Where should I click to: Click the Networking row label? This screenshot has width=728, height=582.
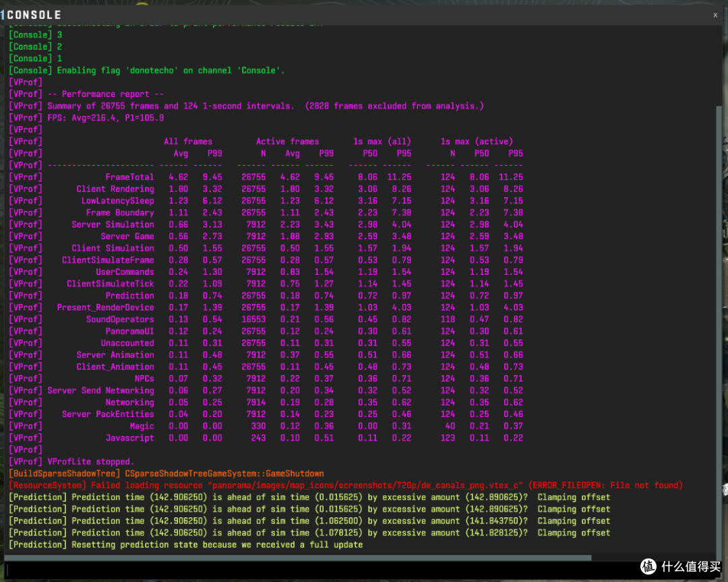129,402
